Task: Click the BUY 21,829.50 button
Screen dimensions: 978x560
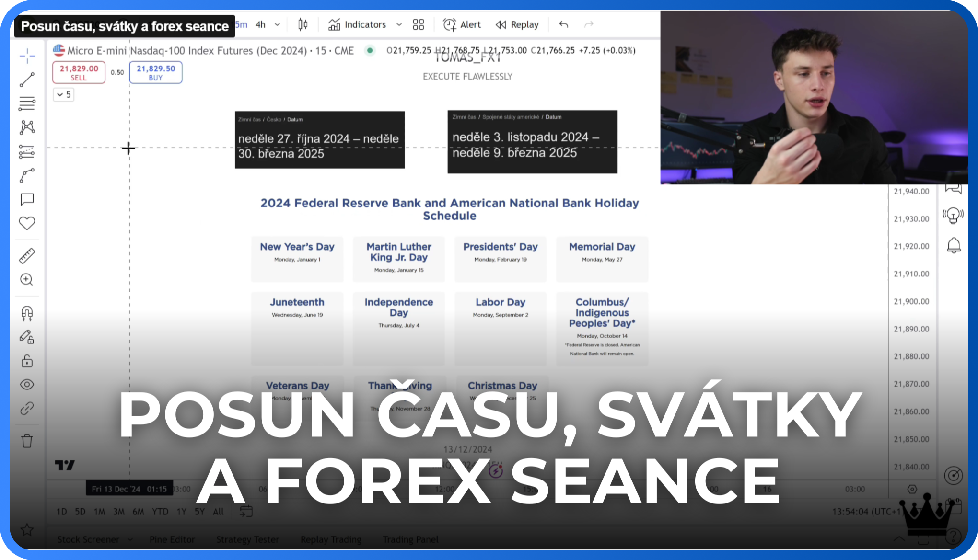Action: coord(156,72)
